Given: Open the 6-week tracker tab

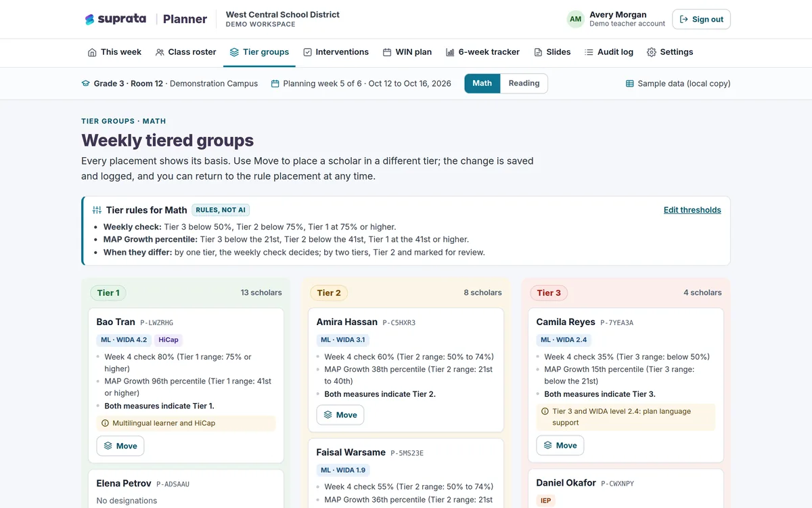Looking at the screenshot, I should coord(482,52).
